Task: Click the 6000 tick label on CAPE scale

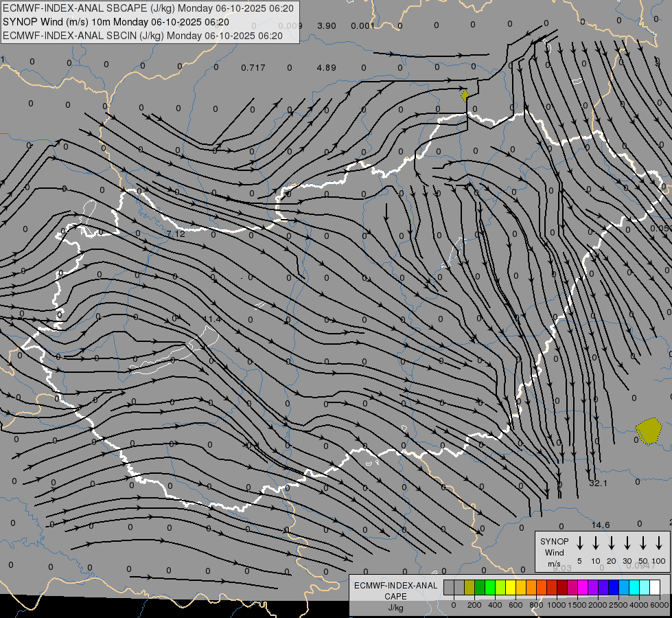Action: tap(660, 606)
